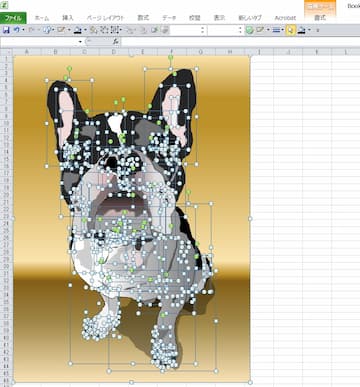Open the ページ レイアウト tab
The height and width of the screenshot is (387, 360).
106,18
